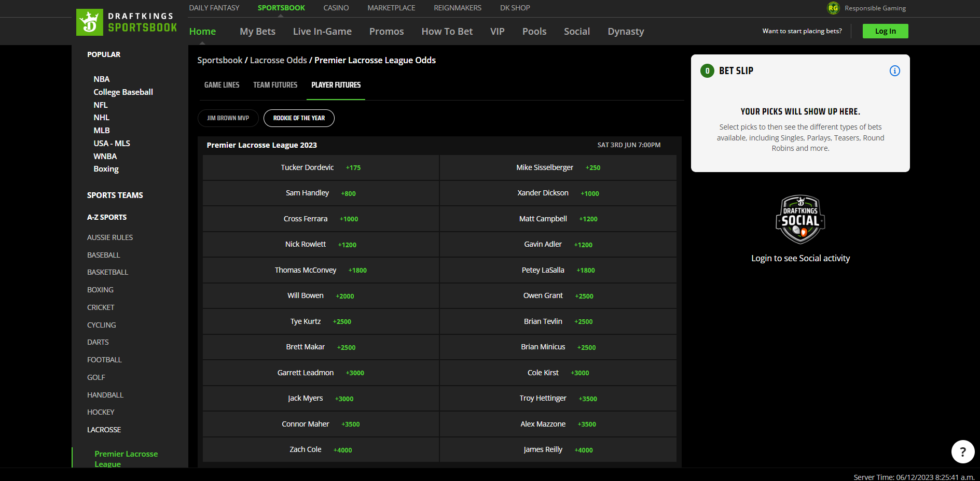Open the Dynasty nav item
The width and height of the screenshot is (980, 481).
point(626,32)
